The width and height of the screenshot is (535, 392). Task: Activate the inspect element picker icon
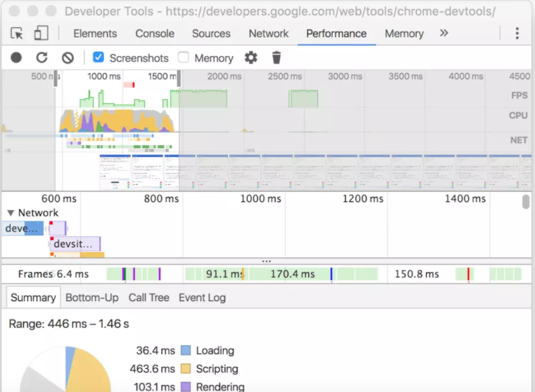(17, 33)
